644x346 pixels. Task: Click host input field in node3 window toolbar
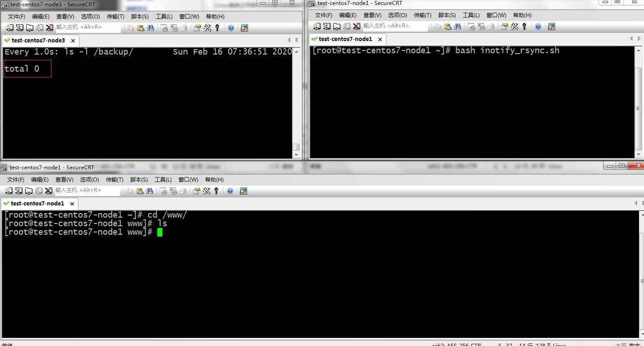[88, 27]
